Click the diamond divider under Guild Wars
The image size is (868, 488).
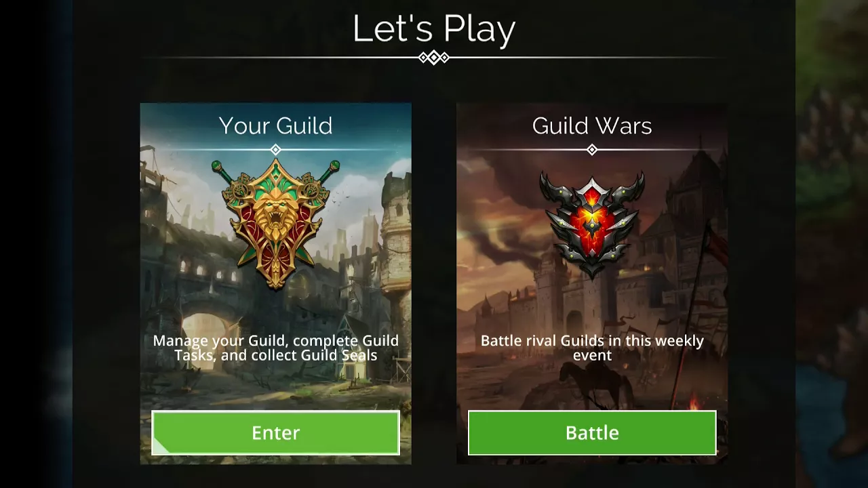[x=592, y=149]
